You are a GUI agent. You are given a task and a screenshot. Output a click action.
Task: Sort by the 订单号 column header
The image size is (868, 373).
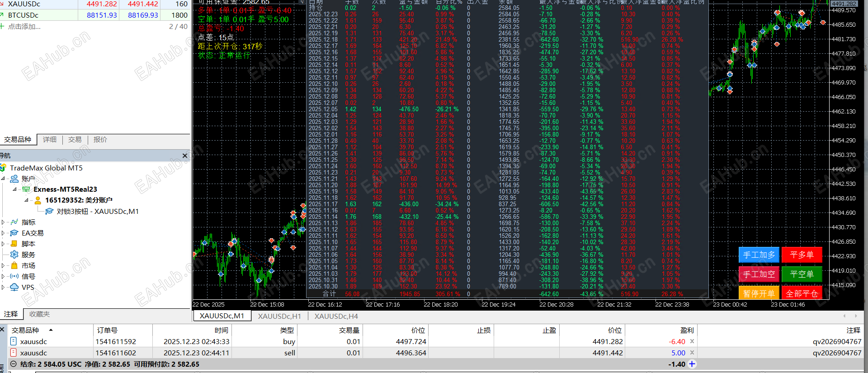coord(123,330)
